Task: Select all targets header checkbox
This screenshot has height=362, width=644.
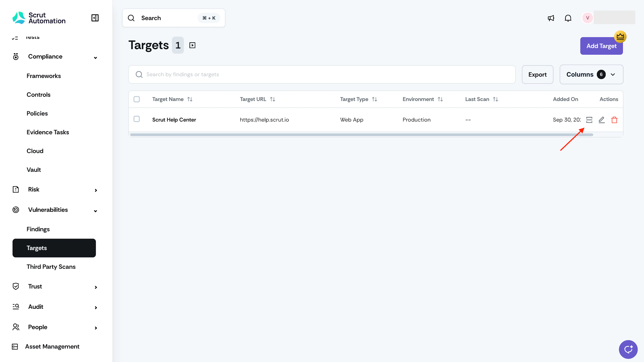Action: [x=137, y=99]
